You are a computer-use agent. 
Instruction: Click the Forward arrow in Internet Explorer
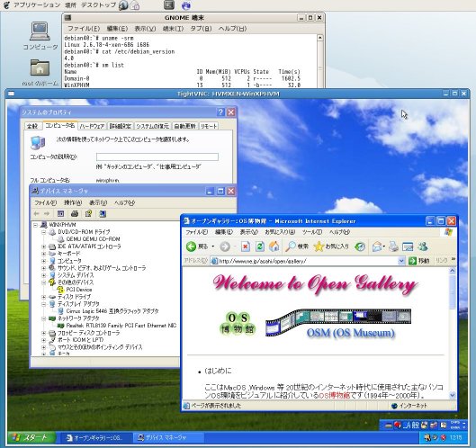tap(225, 246)
